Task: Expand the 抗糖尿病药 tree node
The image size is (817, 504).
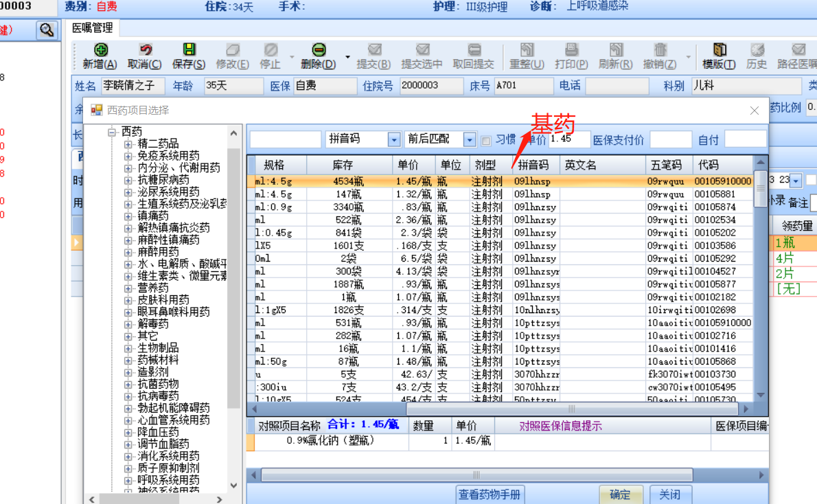Action: click(x=128, y=180)
